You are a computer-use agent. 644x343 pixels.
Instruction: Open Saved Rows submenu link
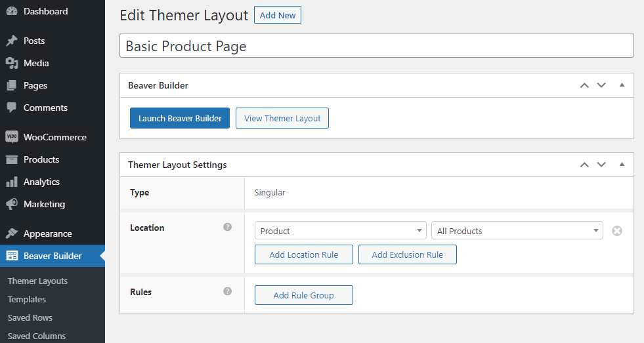point(30,317)
